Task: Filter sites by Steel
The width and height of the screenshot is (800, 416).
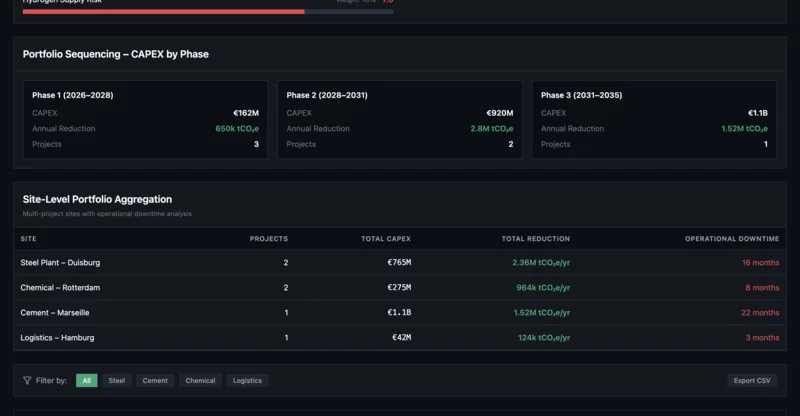Action: click(117, 381)
